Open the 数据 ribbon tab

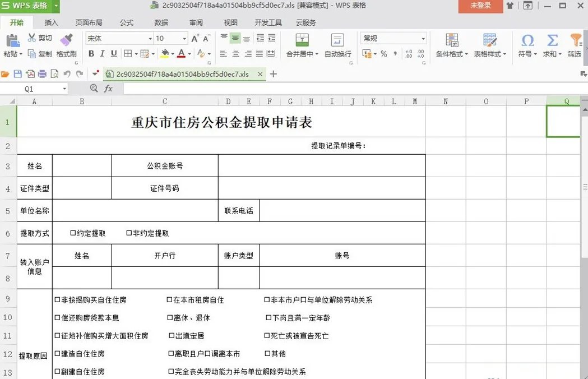tap(161, 23)
